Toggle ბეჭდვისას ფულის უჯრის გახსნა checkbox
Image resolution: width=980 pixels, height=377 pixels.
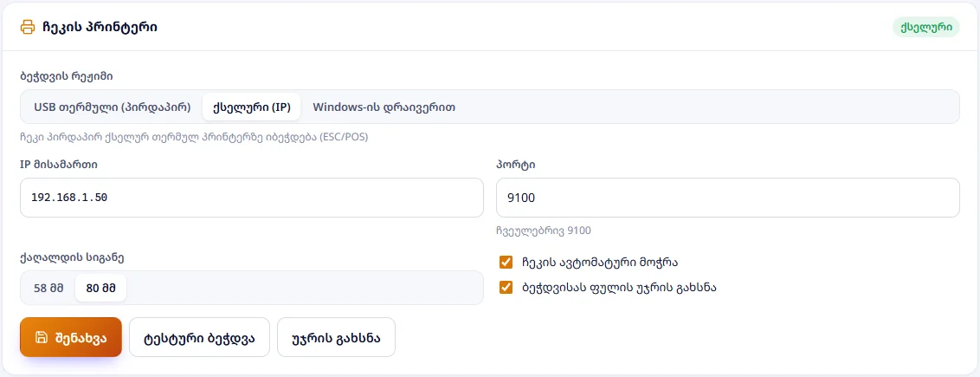point(506,288)
